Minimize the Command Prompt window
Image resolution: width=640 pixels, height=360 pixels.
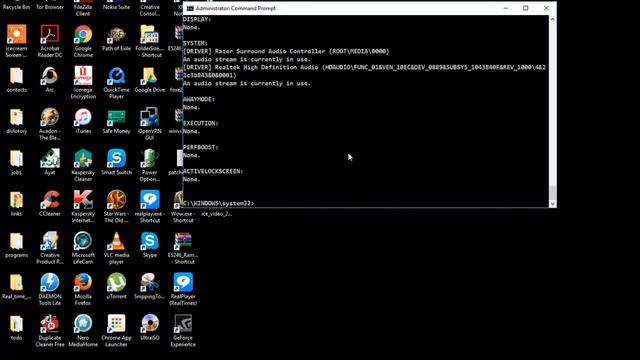(x=506, y=8)
